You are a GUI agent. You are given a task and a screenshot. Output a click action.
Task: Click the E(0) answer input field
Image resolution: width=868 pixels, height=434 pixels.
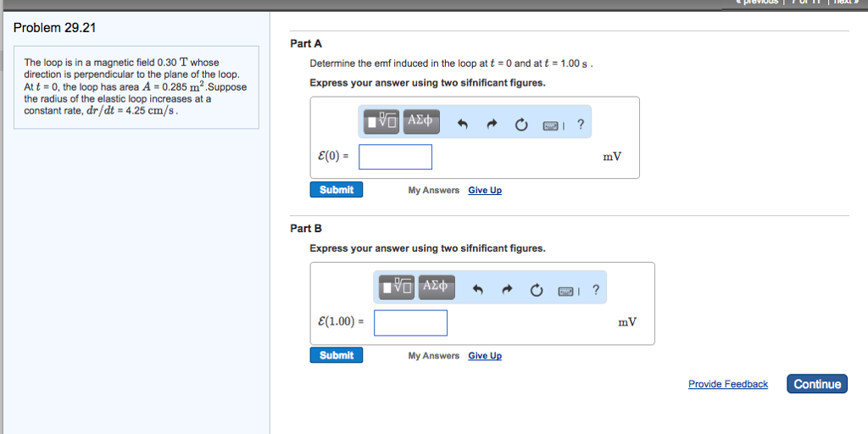395,157
